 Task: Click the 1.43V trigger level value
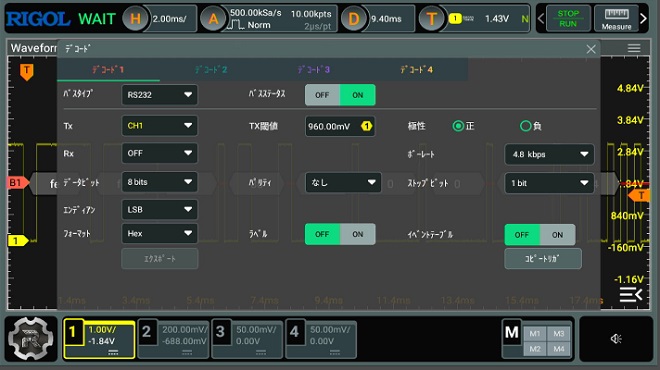pyautogui.click(x=497, y=19)
